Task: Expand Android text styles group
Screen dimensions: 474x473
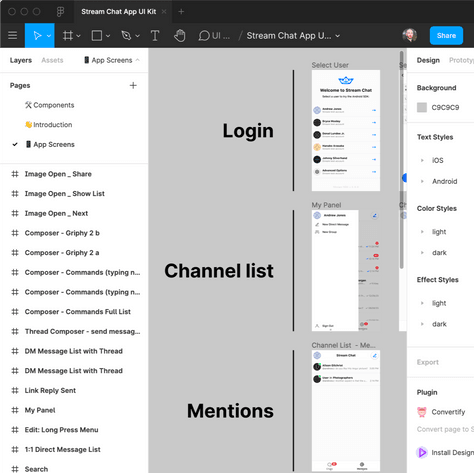Action: tap(422, 181)
